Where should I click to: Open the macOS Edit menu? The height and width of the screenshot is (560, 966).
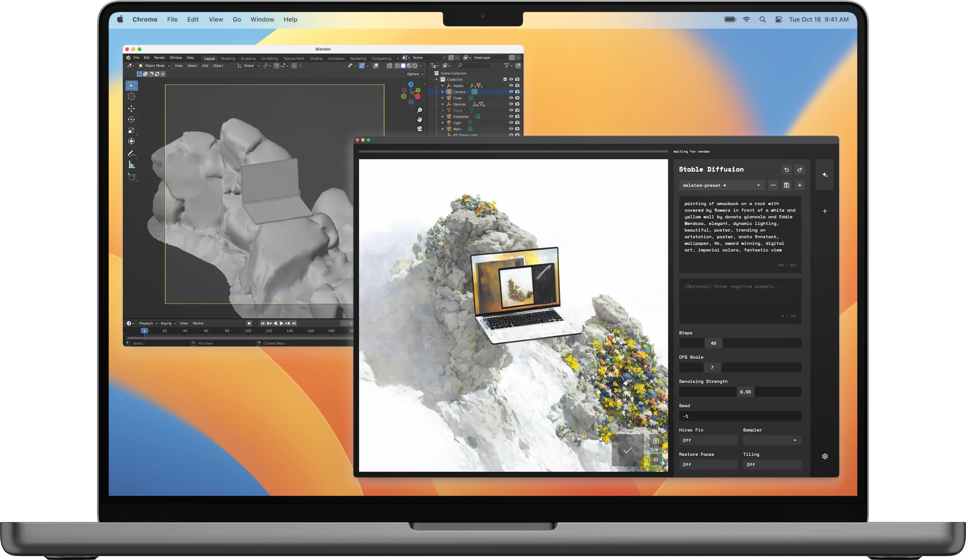click(x=193, y=20)
